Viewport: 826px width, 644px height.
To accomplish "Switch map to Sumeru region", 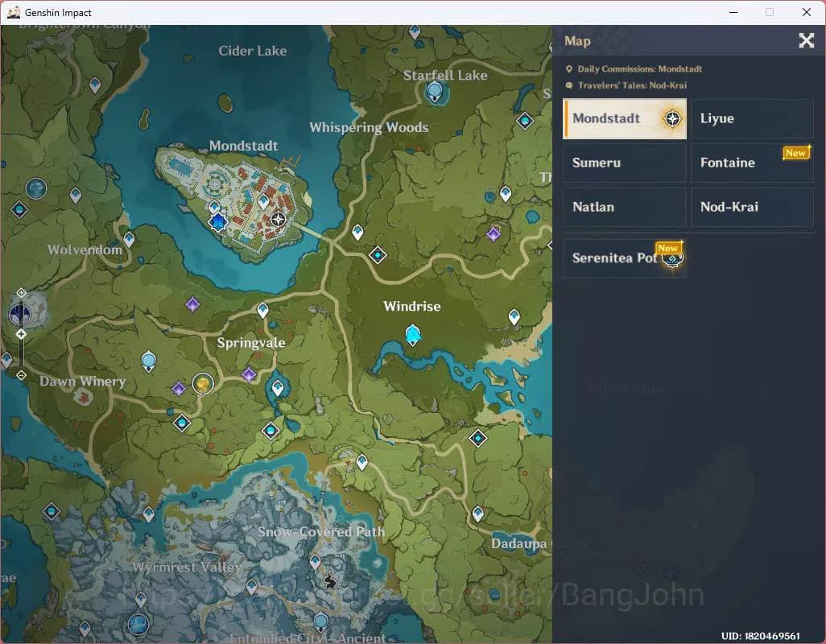I will 625,163.
